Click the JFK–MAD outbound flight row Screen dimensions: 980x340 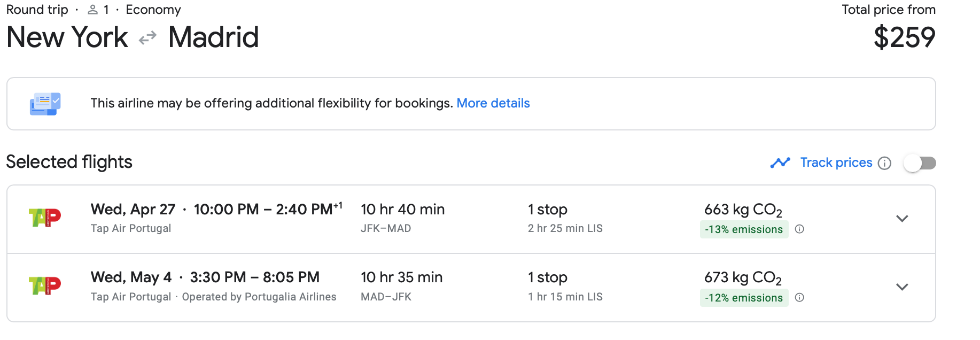click(471, 219)
